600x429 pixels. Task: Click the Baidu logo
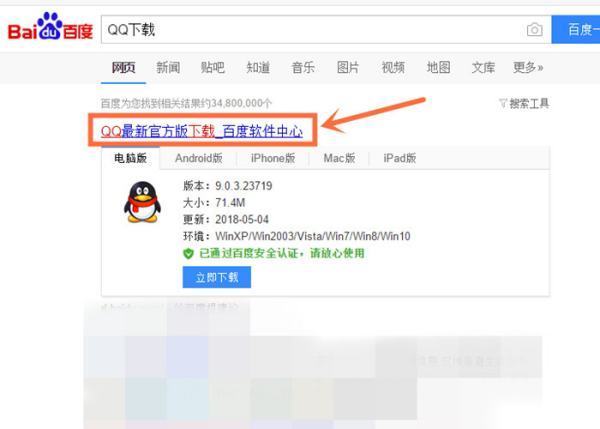[x=51, y=26]
